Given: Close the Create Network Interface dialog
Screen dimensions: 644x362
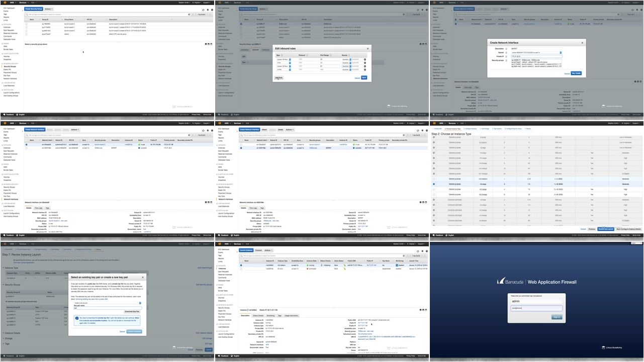Looking at the screenshot, I should pos(582,43).
